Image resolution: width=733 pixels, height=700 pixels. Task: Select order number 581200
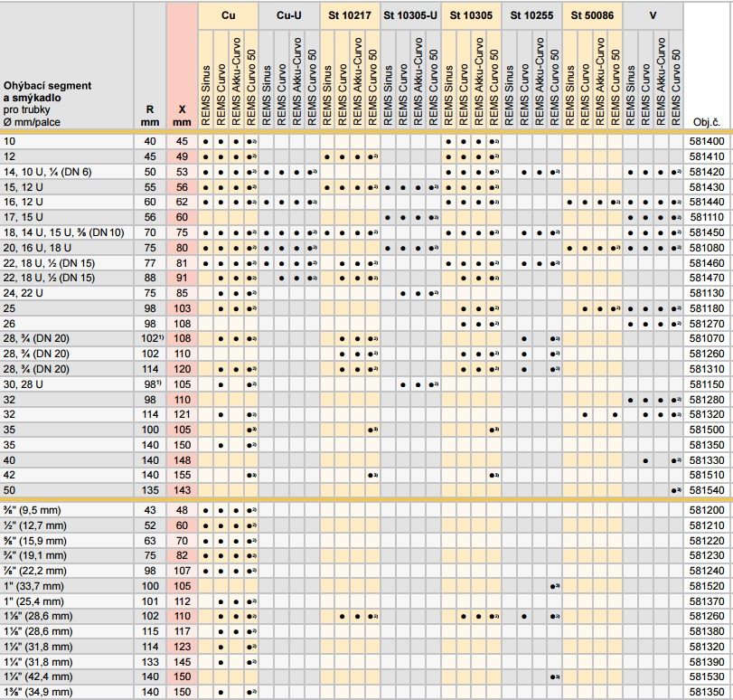point(707,510)
